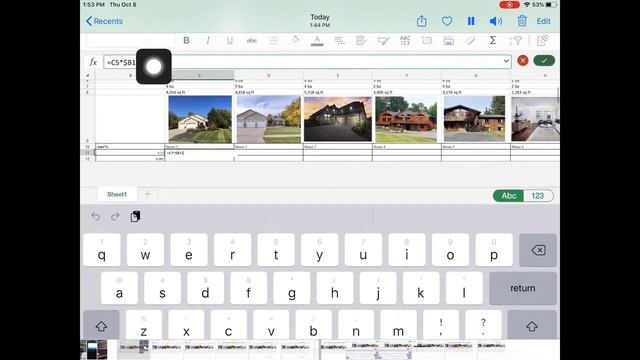Select the dark house at dusk photo
This screenshot has height=360, width=640.
point(338,119)
